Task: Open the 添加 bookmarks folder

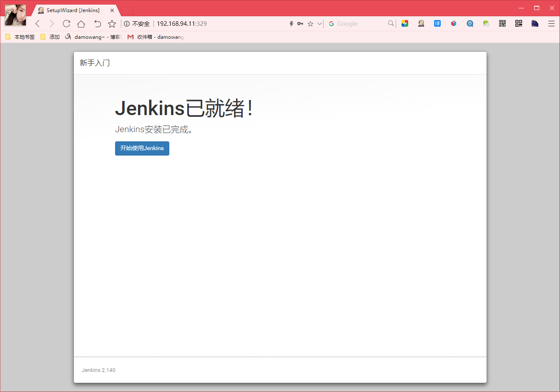Action: [x=50, y=37]
